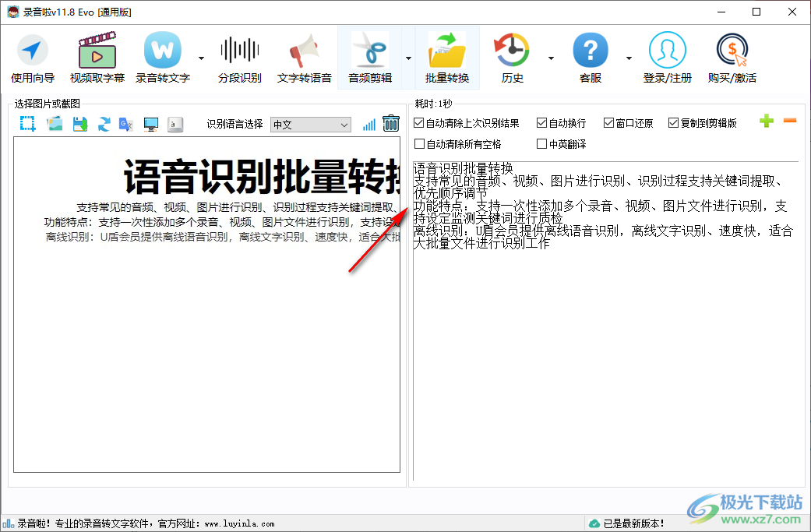Open 文字转语音 text to speech
The image size is (811, 532).
(304, 58)
